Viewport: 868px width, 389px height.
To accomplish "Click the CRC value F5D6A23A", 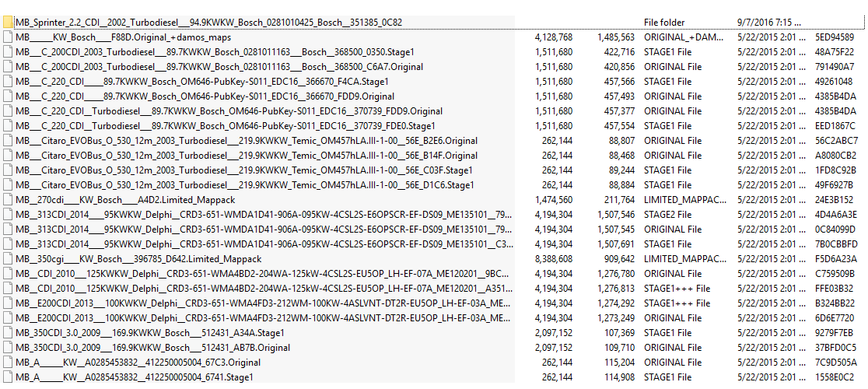I will 835,258.
